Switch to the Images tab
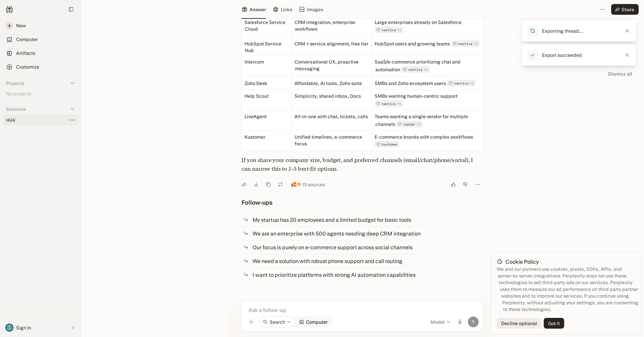 (x=311, y=9)
